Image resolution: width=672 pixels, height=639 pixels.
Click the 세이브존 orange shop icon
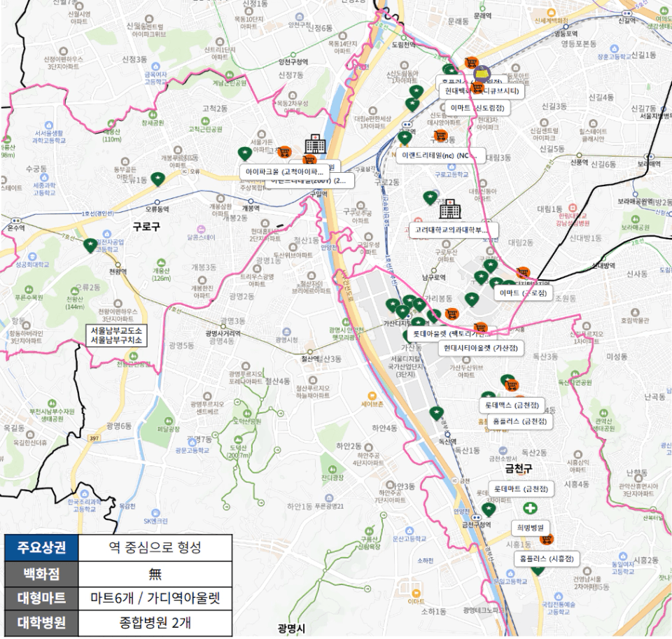click(372, 396)
